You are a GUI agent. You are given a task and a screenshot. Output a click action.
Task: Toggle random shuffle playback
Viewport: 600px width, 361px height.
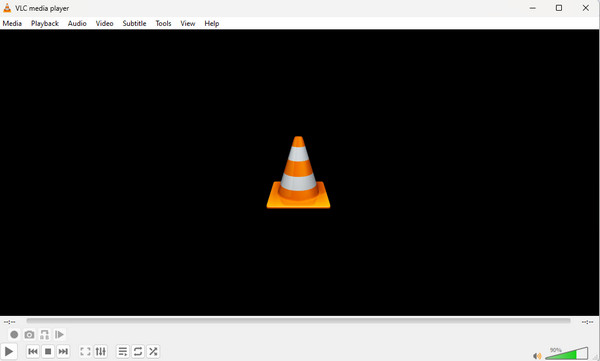(x=153, y=351)
